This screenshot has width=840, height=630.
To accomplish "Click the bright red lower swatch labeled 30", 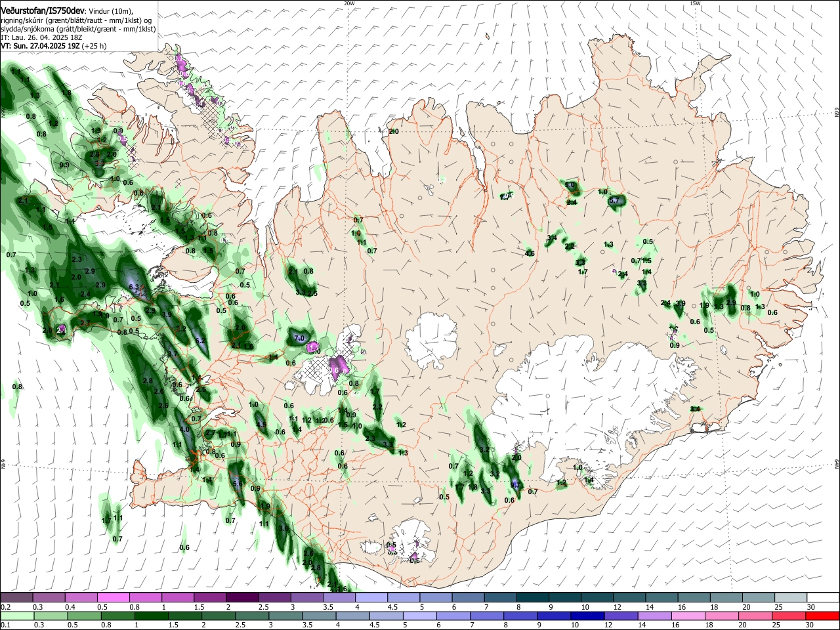I will (x=823, y=616).
